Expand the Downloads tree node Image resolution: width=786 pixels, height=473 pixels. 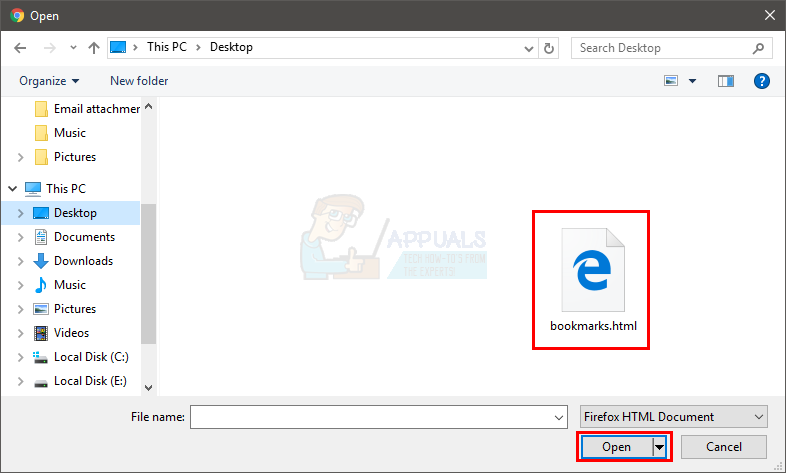click(x=21, y=262)
